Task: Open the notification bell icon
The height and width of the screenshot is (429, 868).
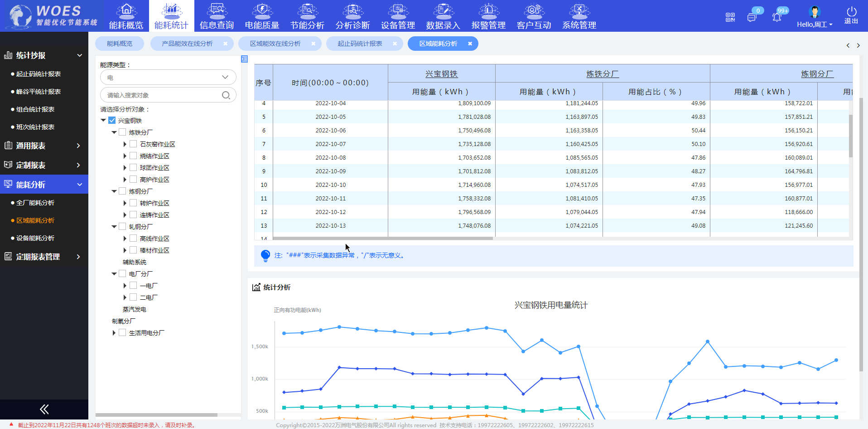Action: [776, 17]
